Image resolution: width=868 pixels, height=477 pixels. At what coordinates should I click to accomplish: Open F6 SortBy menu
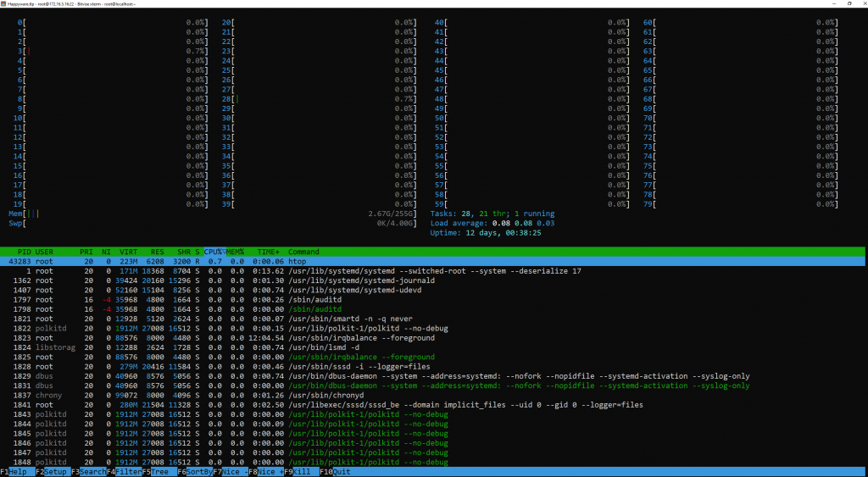195,472
